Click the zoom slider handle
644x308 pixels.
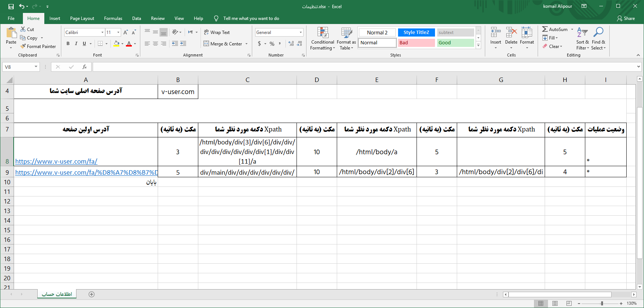click(602, 303)
